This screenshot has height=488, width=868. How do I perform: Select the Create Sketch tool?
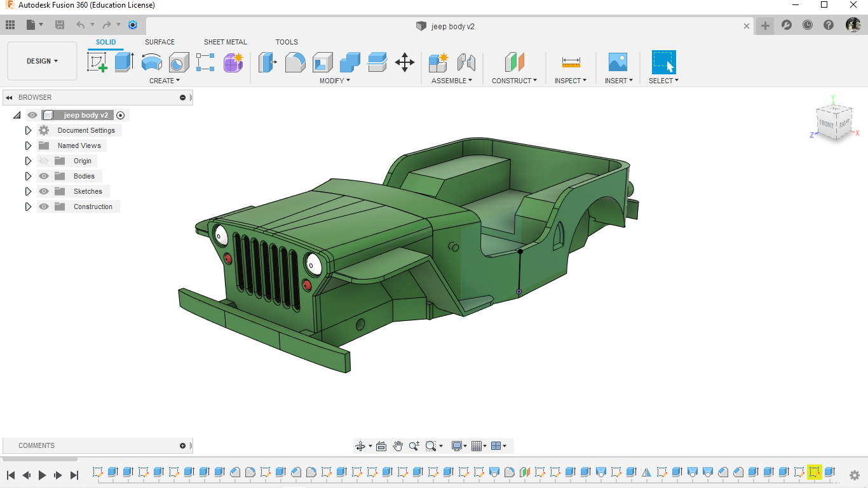[97, 62]
